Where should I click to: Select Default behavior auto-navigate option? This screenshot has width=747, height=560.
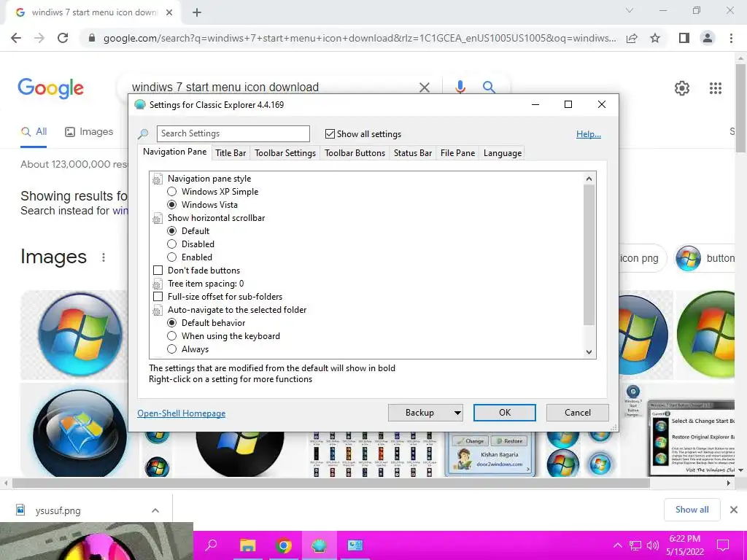pyautogui.click(x=172, y=323)
